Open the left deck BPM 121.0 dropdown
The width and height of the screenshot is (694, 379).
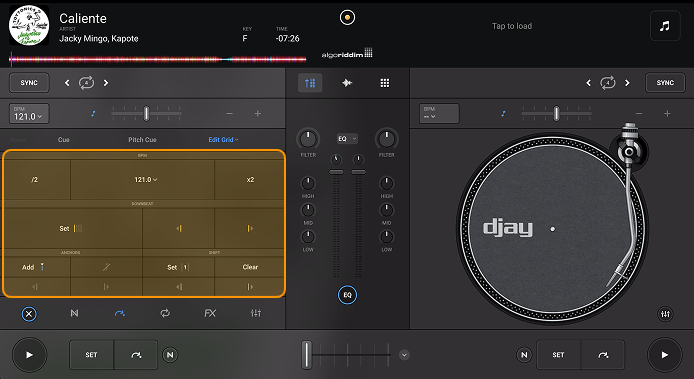[x=29, y=114]
